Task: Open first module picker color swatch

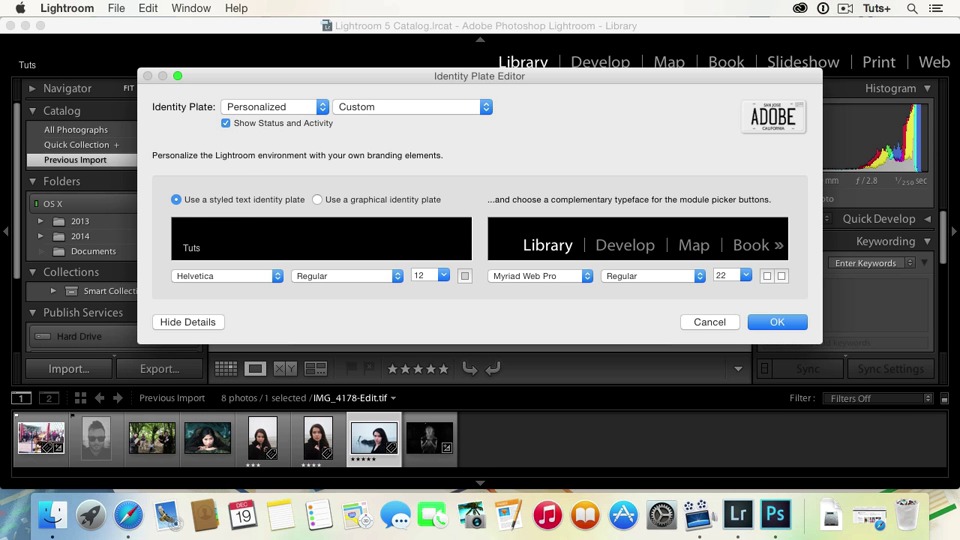Action: [x=767, y=276]
